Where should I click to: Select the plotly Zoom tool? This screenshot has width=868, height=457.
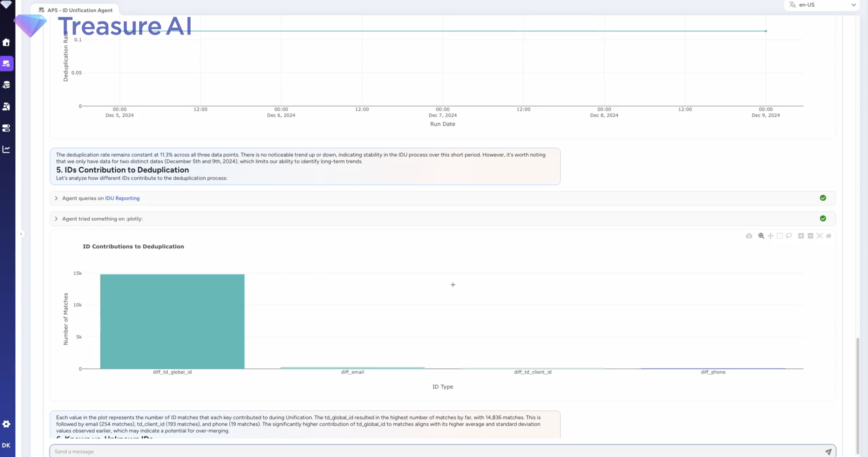(761, 236)
